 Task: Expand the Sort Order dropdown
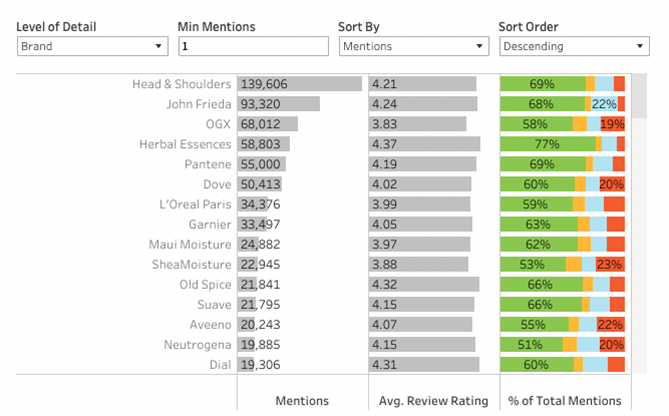pos(574,46)
